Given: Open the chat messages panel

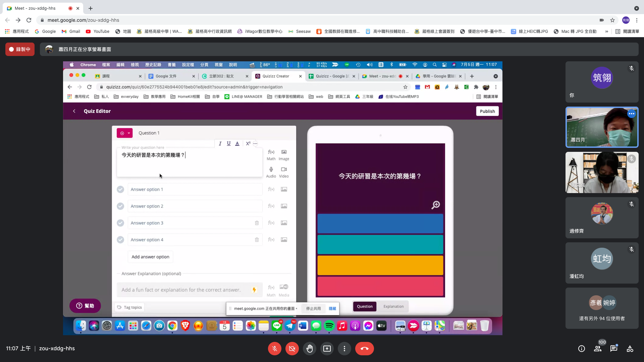Looking at the screenshot, I should [x=614, y=349].
